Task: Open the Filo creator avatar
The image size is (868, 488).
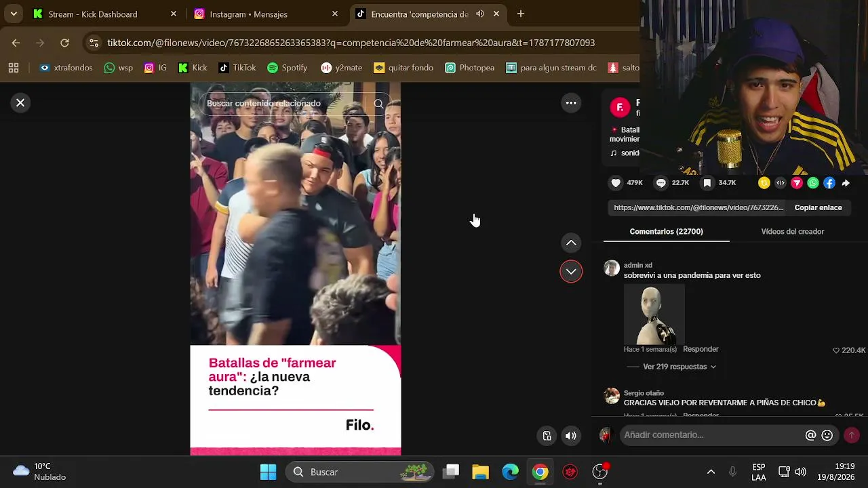Action: (x=620, y=107)
